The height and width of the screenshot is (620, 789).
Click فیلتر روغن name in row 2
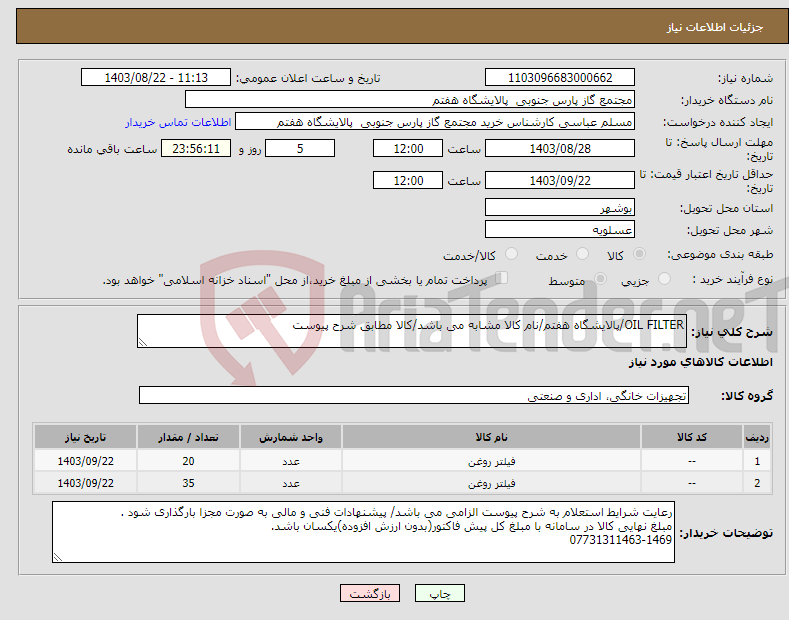491,483
